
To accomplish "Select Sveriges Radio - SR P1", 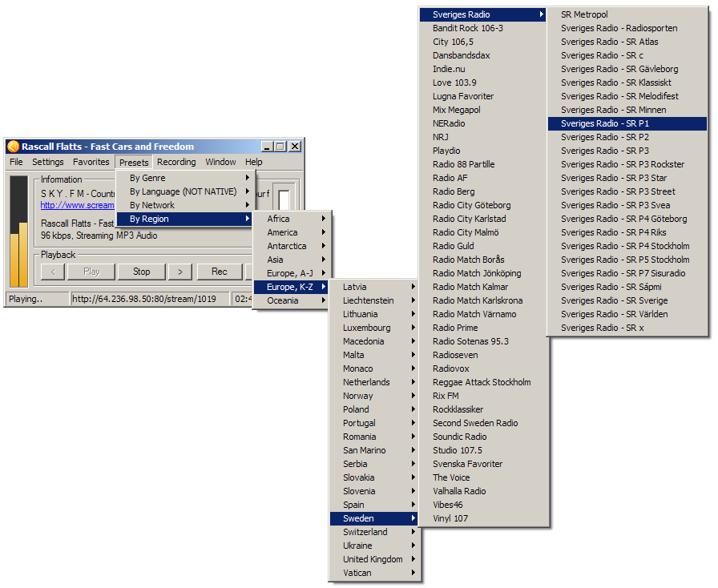I will [x=627, y=123].
